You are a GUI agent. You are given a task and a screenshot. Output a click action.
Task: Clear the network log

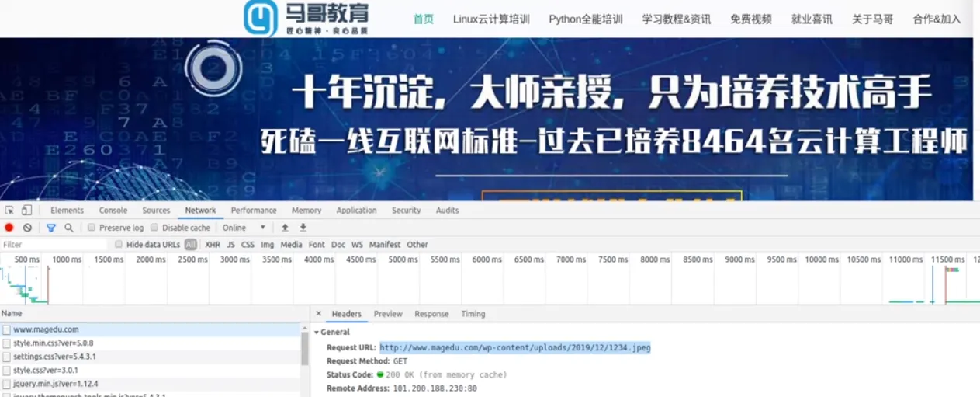pyautogui.click(x=27, y=228)
